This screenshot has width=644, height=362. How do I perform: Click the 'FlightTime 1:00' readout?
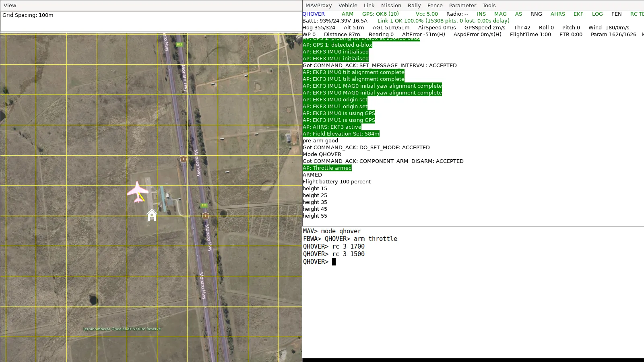tap(530, 34)
